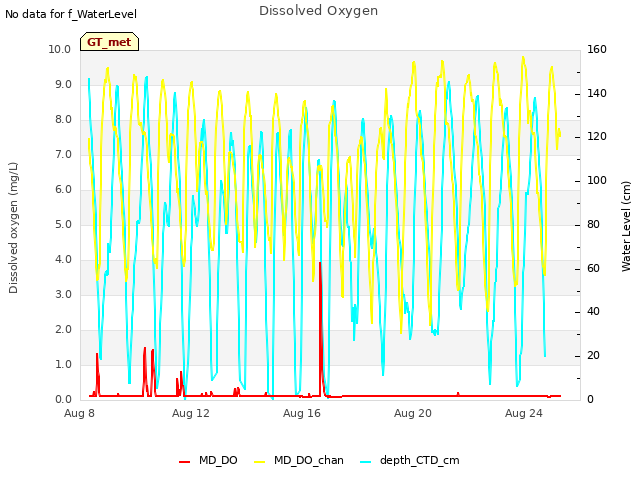Click the 'Aug 16' x-axis tick label

click(302, 413)
